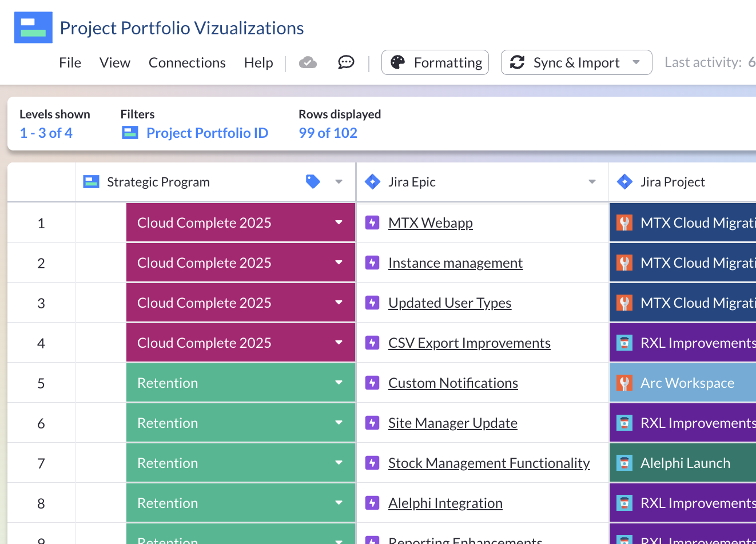Open the MTX Webapp epic link
This screenshot has width=756, height=544.
[431, 223]
